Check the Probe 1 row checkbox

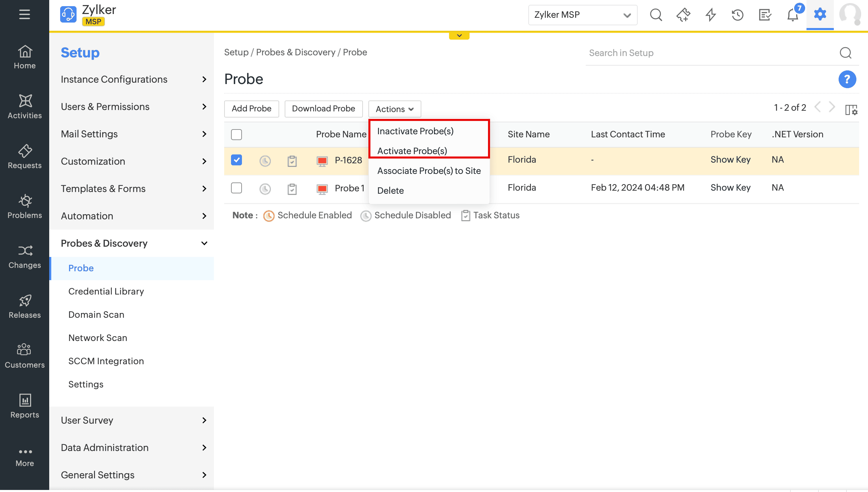point(236,188)
